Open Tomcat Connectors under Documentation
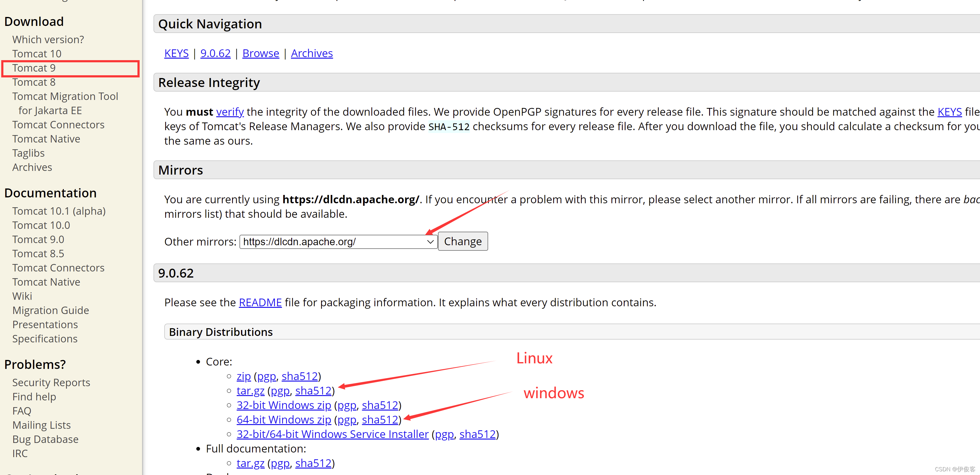This screenshot has height=475, width=980. point(58,268)
